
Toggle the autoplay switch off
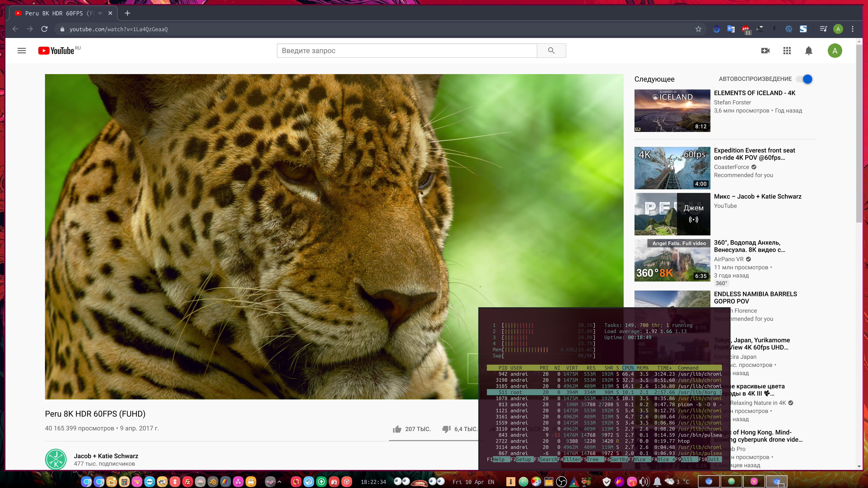[x=804, y=79]
